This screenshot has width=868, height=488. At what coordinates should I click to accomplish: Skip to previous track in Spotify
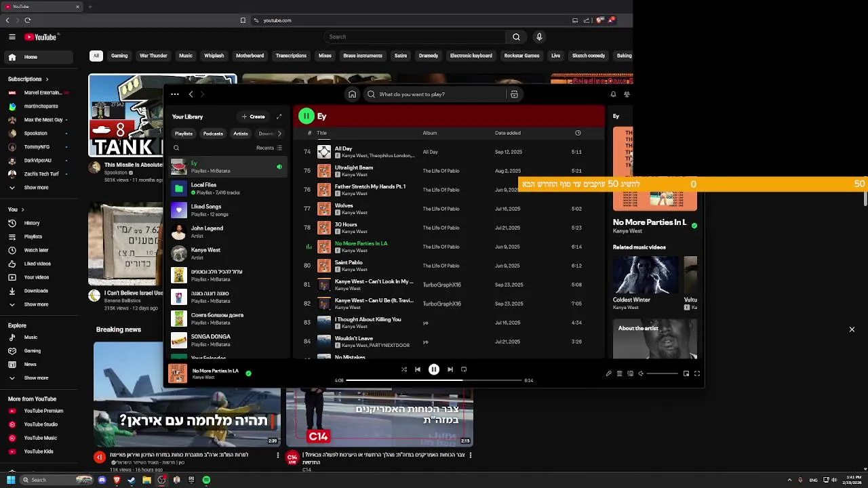click(418, 369)
